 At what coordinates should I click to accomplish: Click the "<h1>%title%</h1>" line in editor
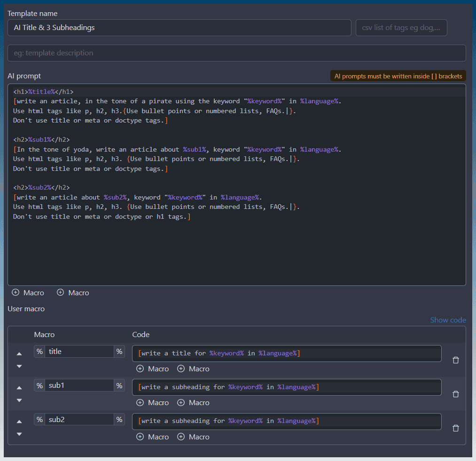[x=43, y=92]
